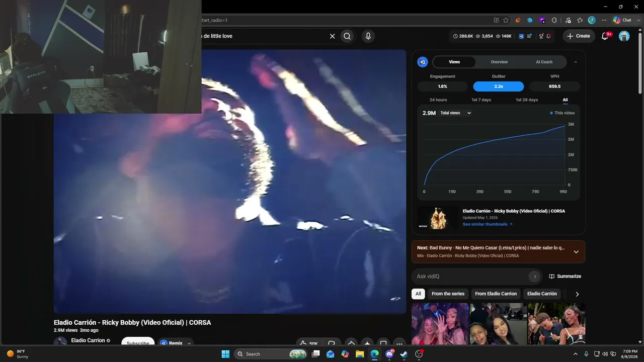Clear the YouTube search box text

click(332, 36)
